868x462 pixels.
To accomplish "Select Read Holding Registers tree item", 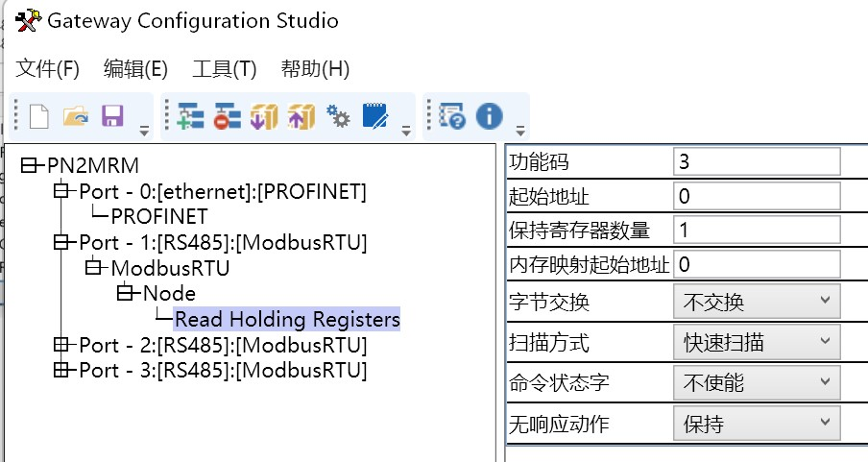I will pyautogui.click(x=287, y=319).
